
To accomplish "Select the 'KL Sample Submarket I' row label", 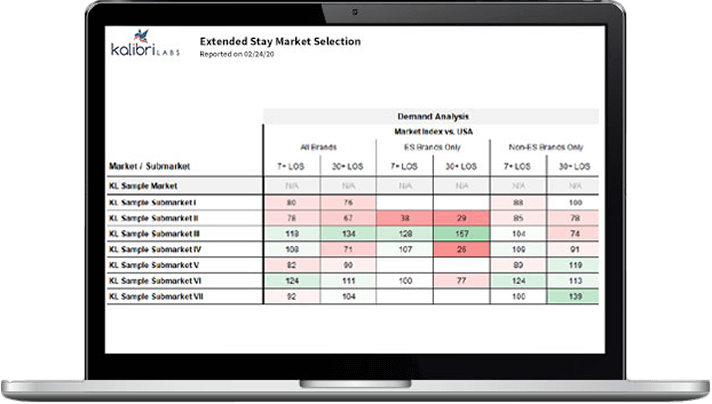I will click(153, 202).
